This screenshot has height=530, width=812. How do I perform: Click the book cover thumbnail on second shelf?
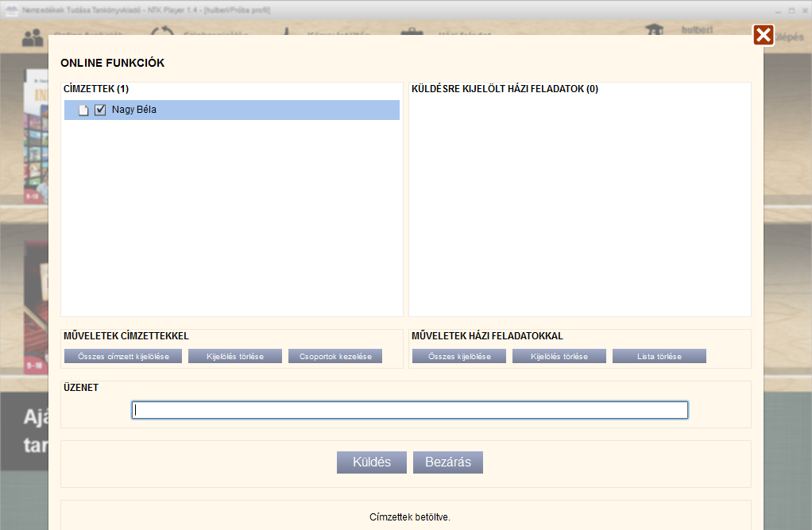click(x=36, y=307)
